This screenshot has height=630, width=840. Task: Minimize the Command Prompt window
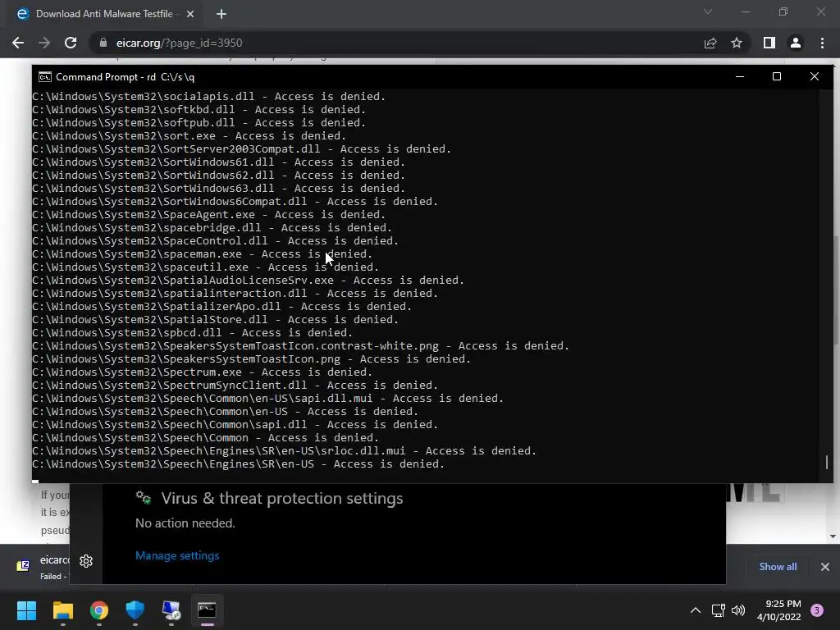(x=740, y=76)
